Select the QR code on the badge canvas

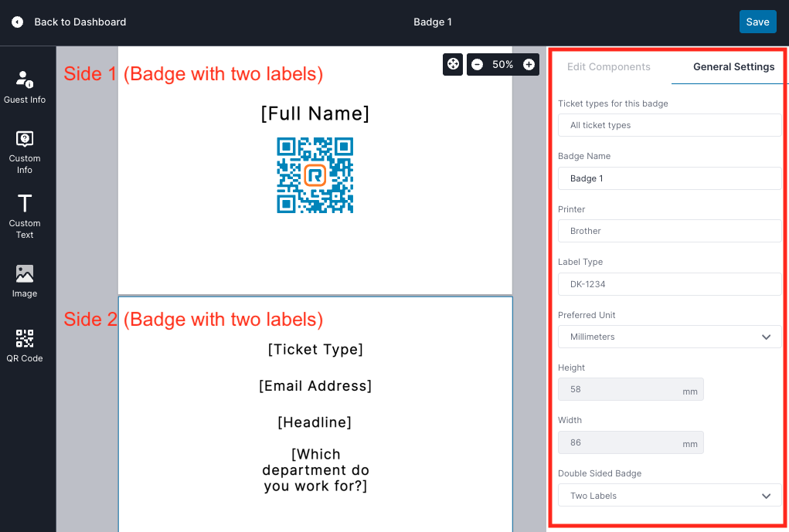click(x=315, y=175)
